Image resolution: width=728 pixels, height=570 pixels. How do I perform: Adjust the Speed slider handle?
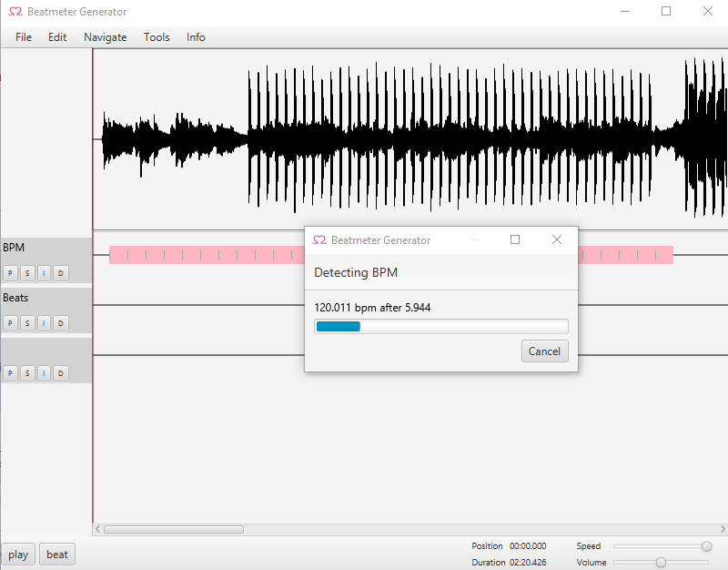coord(707,546)
